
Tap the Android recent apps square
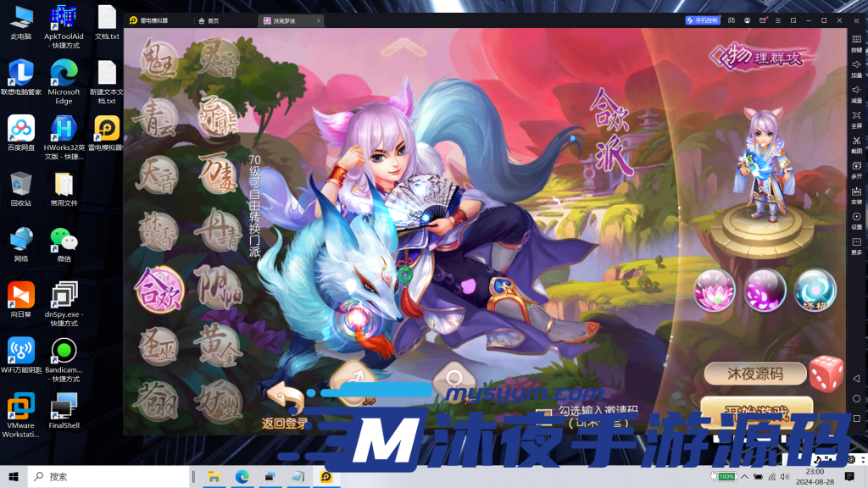856,419
